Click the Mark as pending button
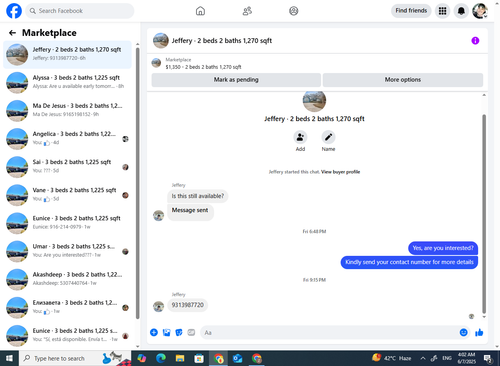 tap(236, 80)
